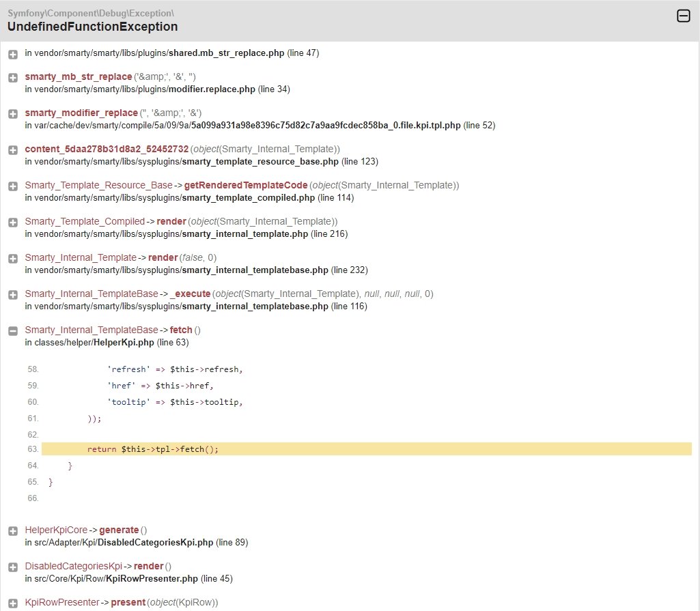700x611 pixels.
Task: Click the present method name
Action: click(x=128, y=602)
